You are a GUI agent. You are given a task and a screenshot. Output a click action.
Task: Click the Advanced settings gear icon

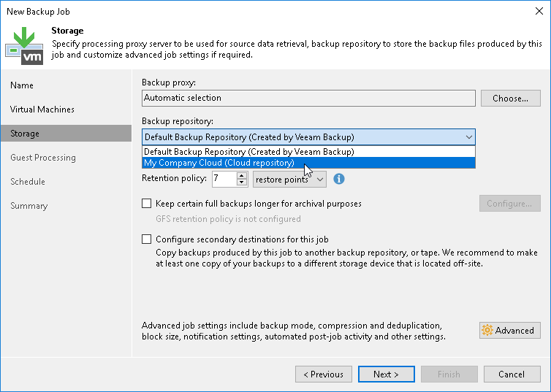pos(487,330)
